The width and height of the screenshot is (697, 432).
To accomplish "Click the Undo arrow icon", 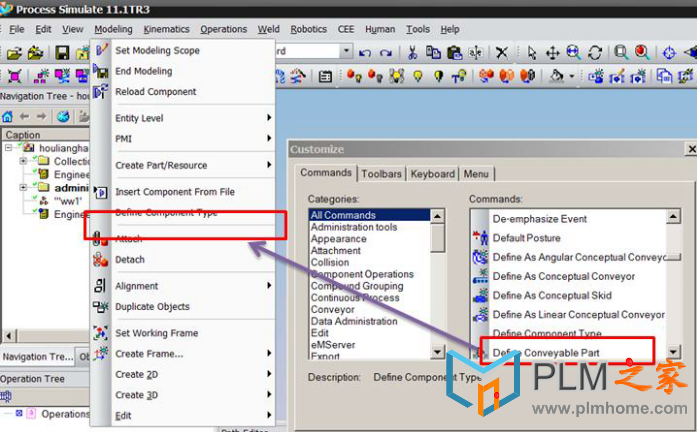I will pos(365,53).
